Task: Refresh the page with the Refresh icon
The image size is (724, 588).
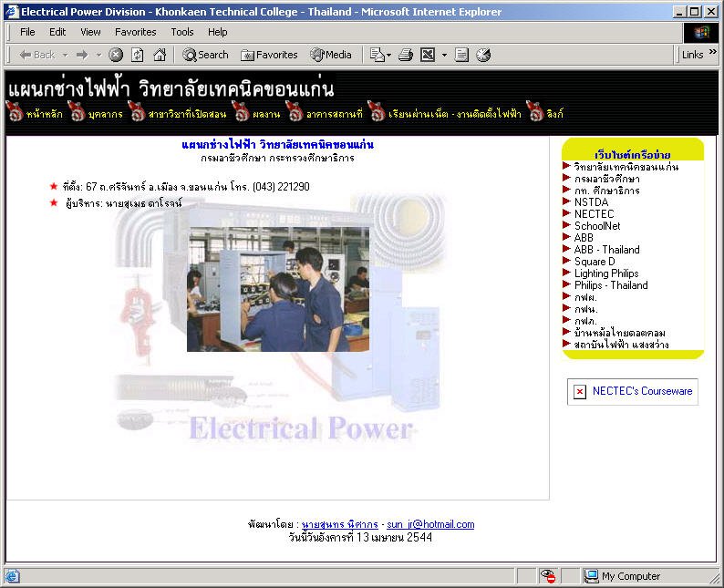Action: coord(138,55)
